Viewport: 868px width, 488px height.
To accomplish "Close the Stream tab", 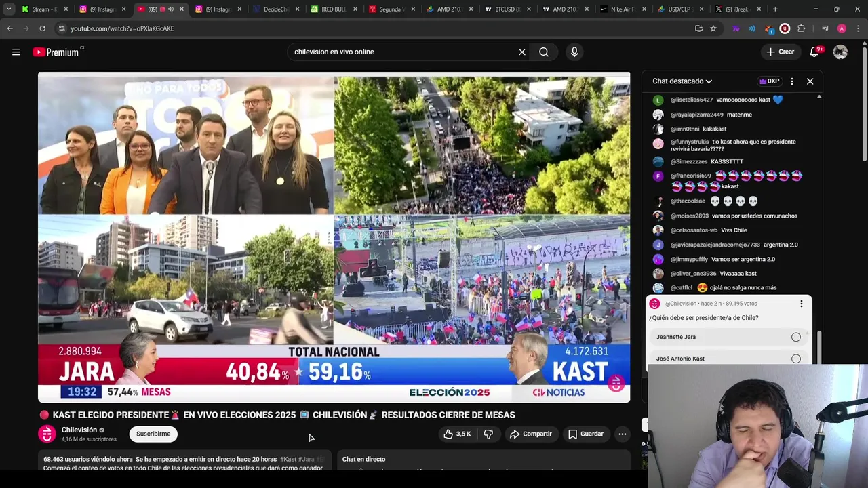I will click(66, 9).
